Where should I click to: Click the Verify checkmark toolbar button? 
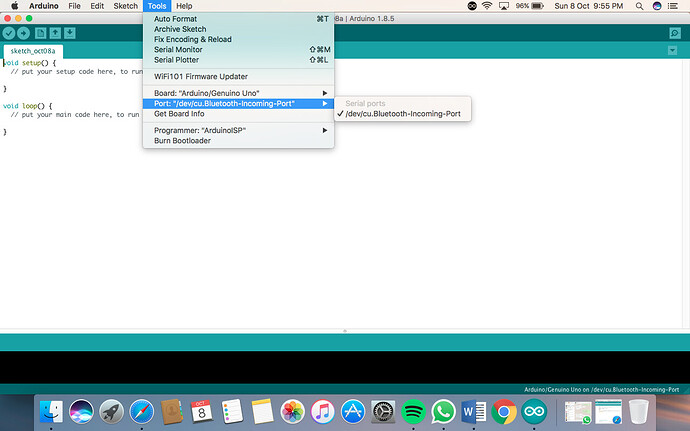coord(9,33)
